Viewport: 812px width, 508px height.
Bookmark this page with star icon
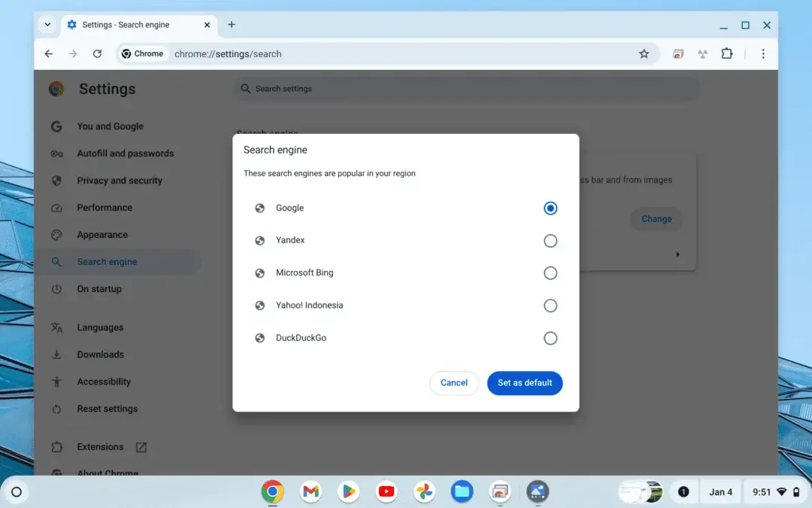pyautogui.click(x=644, y=54)
